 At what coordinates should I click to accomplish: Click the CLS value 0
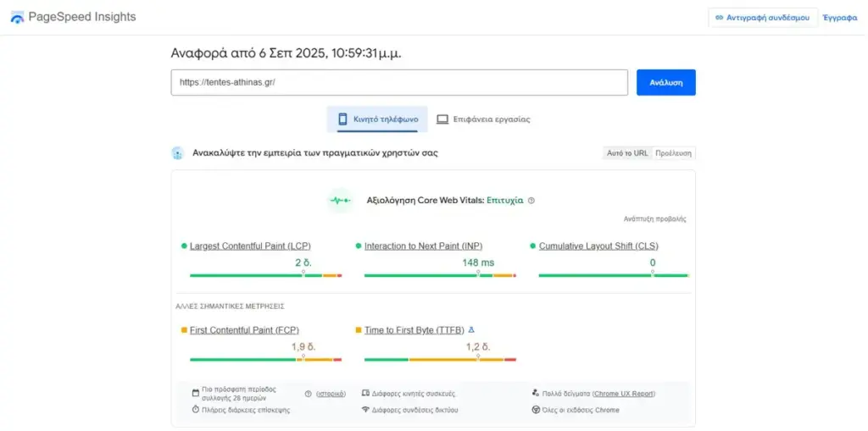[x=653, y=262]
